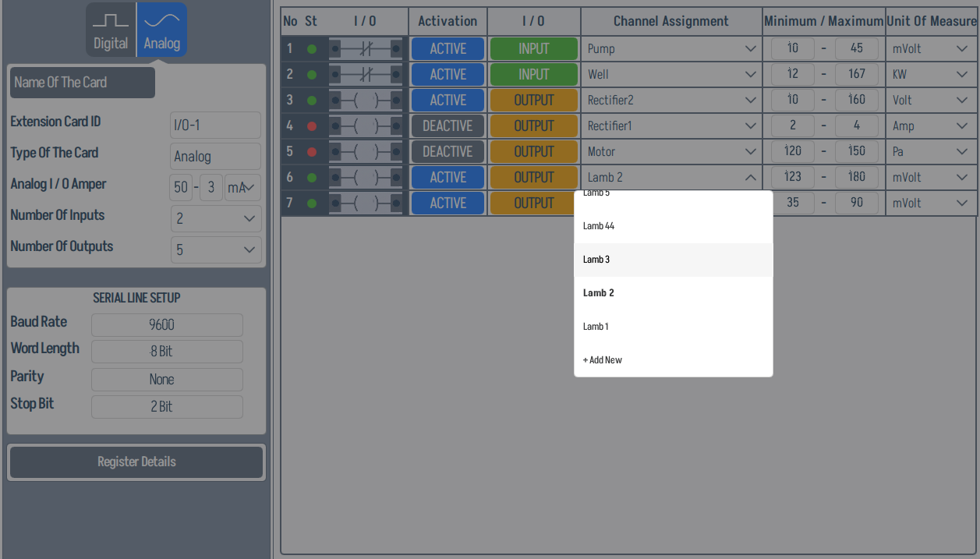Click the red status indicator in row 4

[312, 126]
